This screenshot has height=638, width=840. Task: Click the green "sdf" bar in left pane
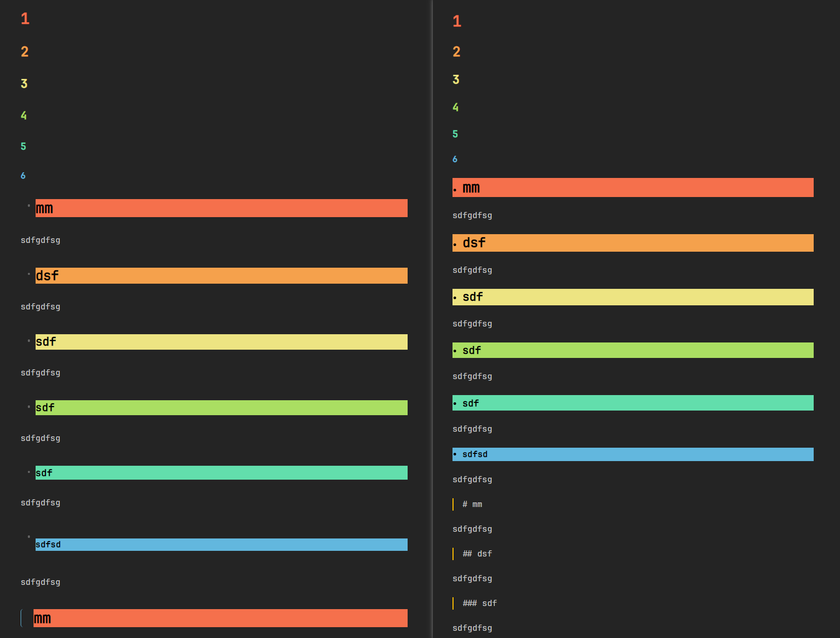(221, 407)
